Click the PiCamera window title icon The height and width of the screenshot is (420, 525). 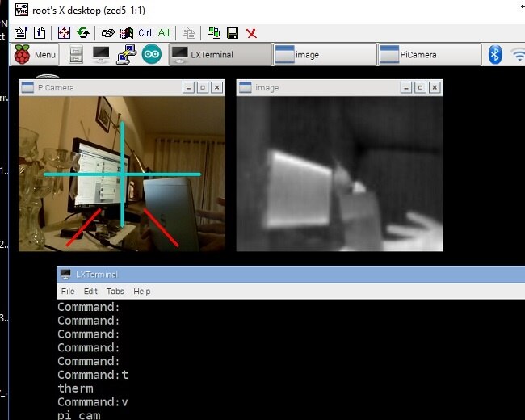[x=27, y=87]
